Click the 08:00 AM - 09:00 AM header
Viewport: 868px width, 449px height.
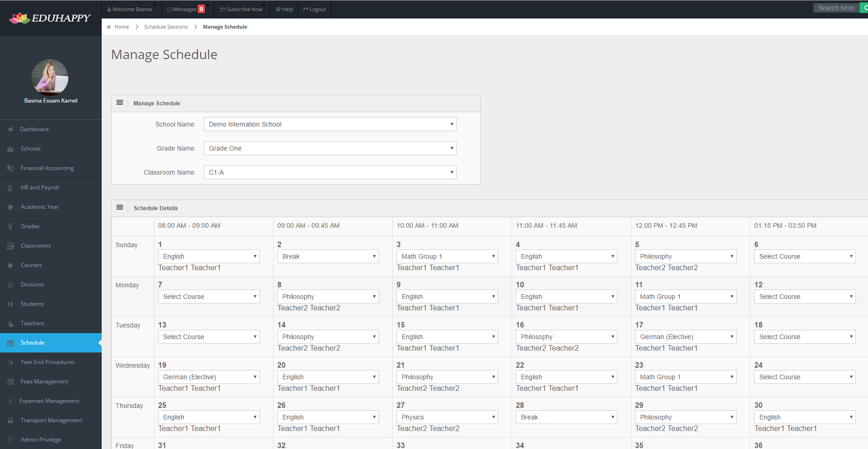pos(189,225)
